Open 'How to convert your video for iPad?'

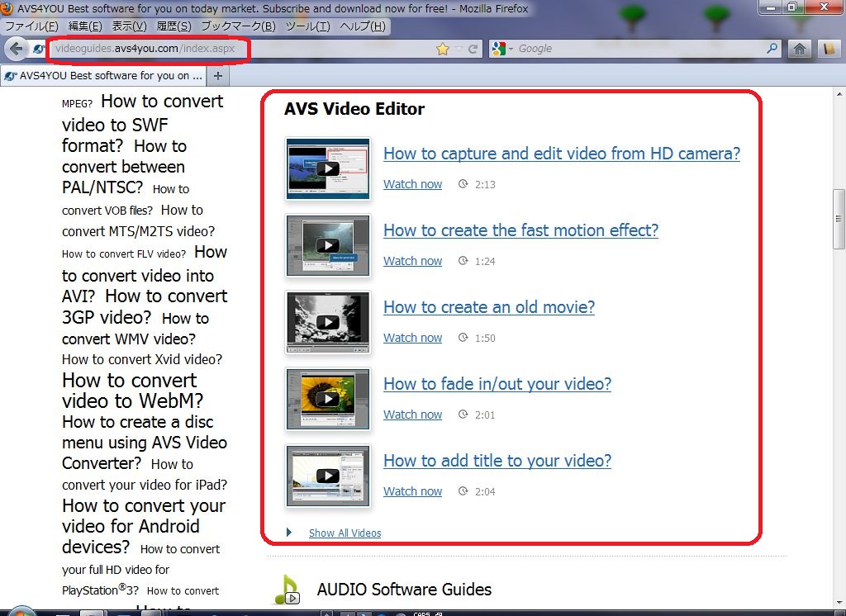tap(145, 475)
